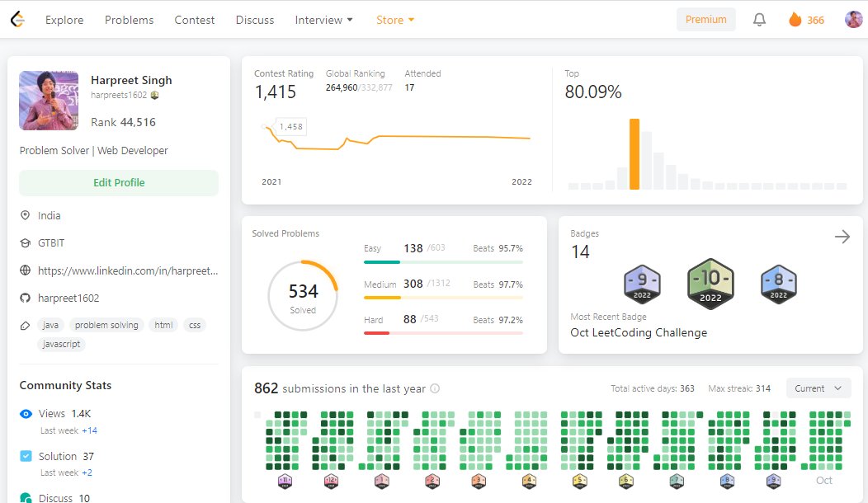Viewport: 868px width, 503px height.
Task: Click the 1,458 rating tooltip
Action: tap(290, 126)
